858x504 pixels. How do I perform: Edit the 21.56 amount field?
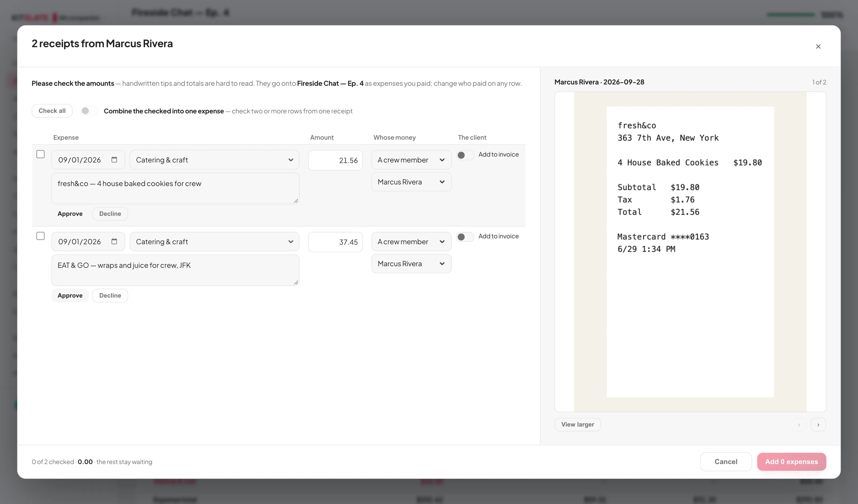click(x=335, y=160)
